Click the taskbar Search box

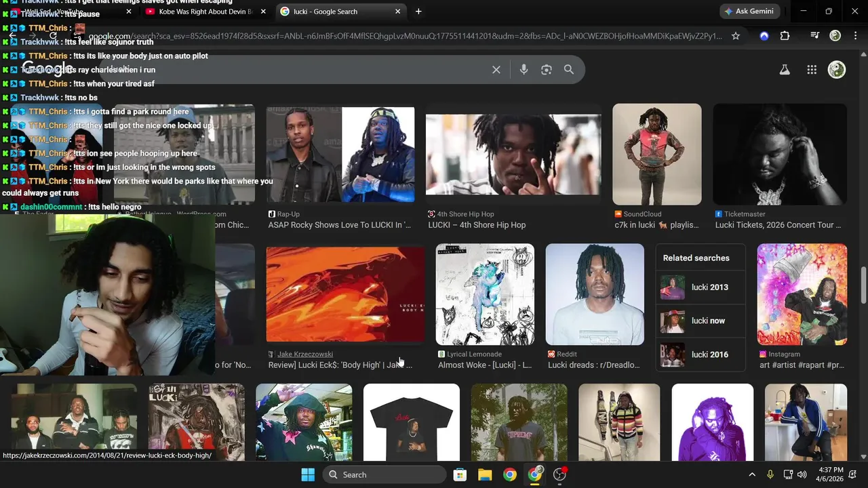[384, 474]
